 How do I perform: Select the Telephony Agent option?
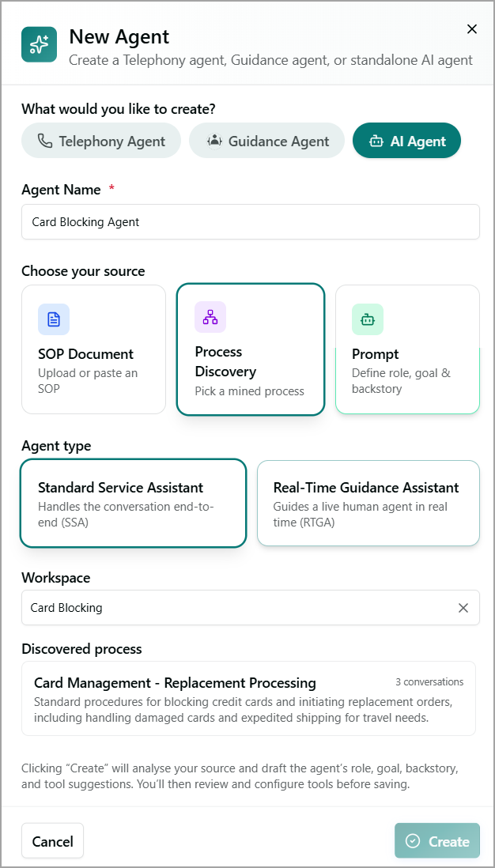(x=101, y=141)
